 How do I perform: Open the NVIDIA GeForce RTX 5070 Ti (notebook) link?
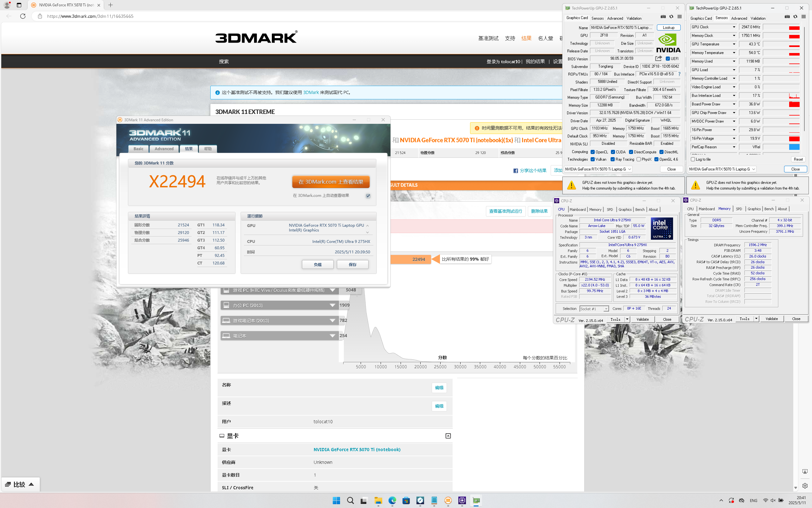coord(357,450)
